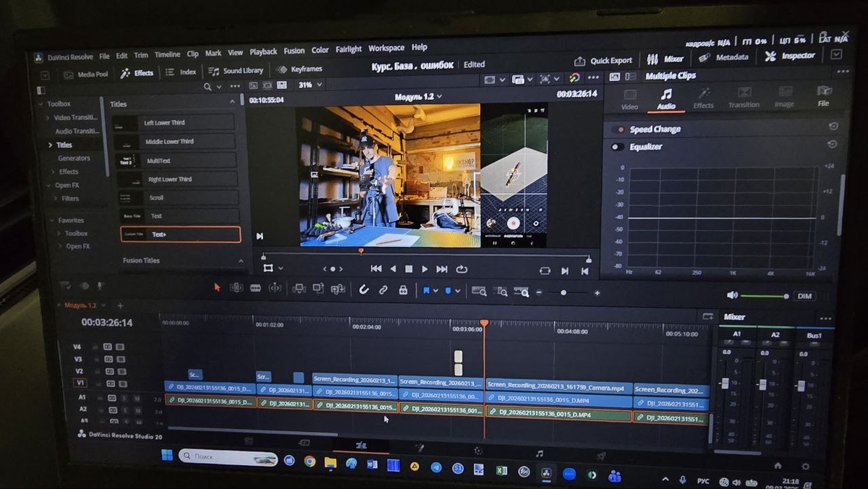The image size is (868, 489).
Task: Open the Fusion menu
Action: (294, 51)
